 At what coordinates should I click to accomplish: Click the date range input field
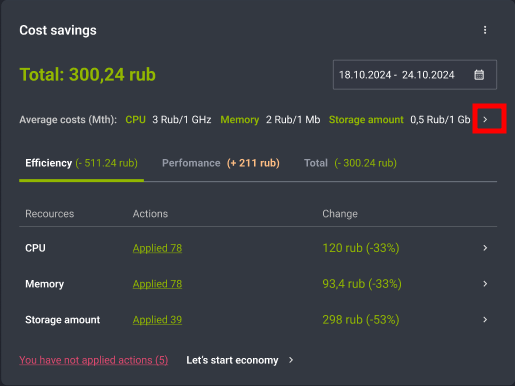coord(415,75)
